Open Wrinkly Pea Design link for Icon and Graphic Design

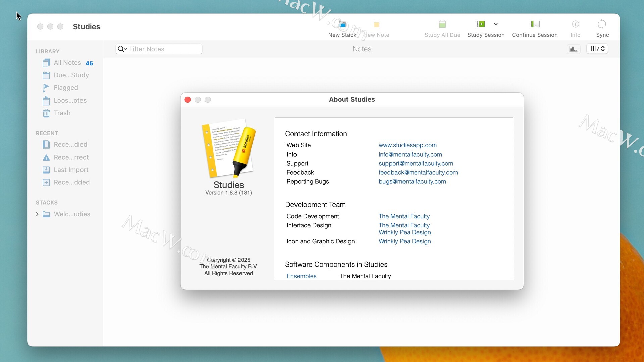tap(405, 242)
